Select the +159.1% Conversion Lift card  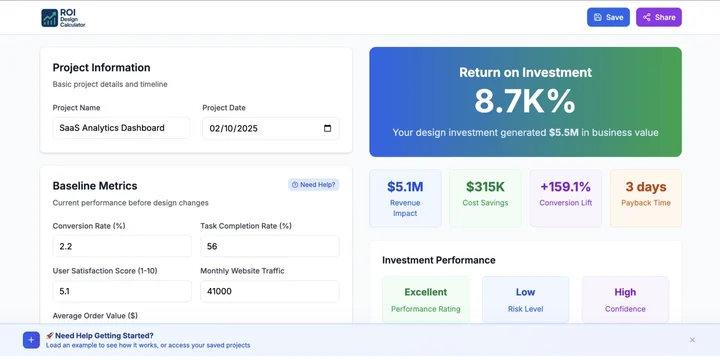click(x=565, y=198)
